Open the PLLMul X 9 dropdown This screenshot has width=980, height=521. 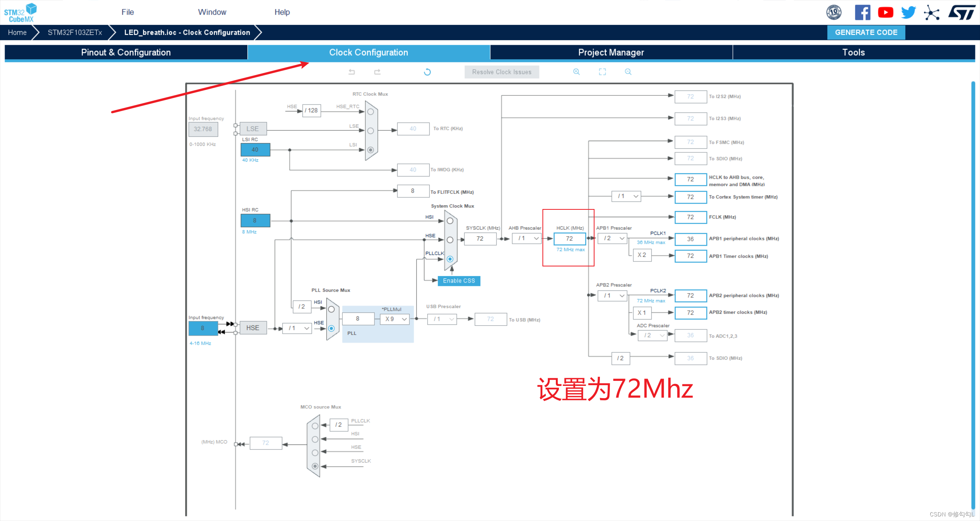tap(395, 319)
